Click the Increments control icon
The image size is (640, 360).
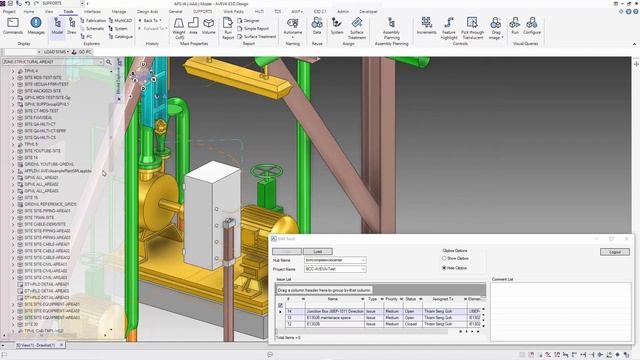pos(427,26)
